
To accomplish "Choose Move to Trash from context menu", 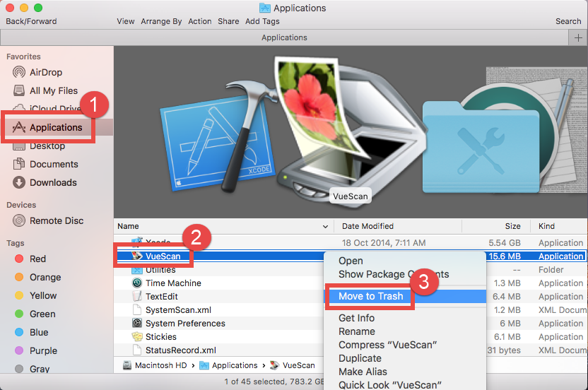I will [x=370, y=296].
